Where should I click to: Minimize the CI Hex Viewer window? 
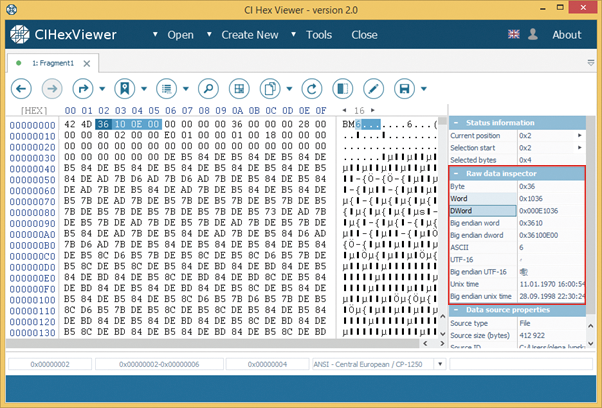(x=543, y=8)
